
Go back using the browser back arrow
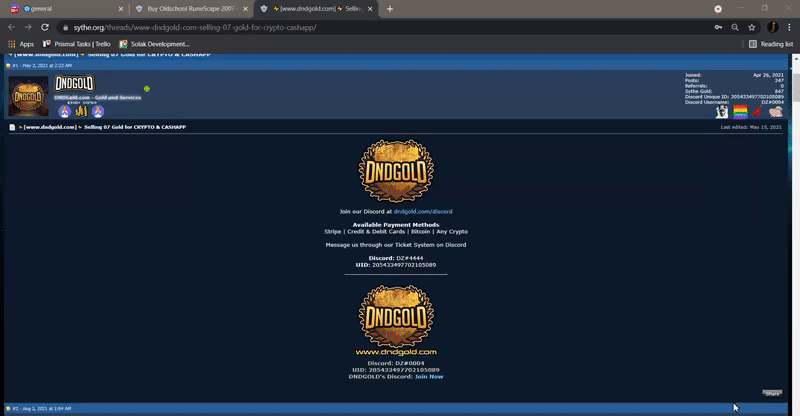click(11, 27)
